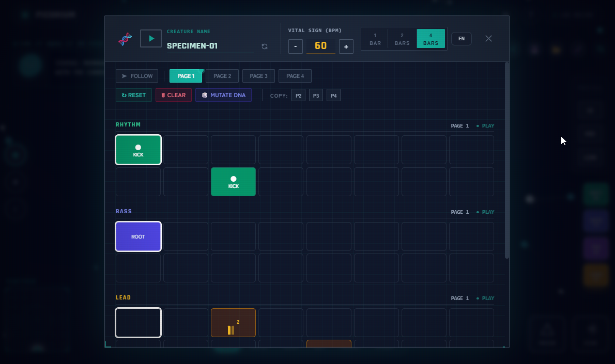The width and height of the screenshot is (615, 364).
Task: Close the sequencer dialog
Action: 488,38
